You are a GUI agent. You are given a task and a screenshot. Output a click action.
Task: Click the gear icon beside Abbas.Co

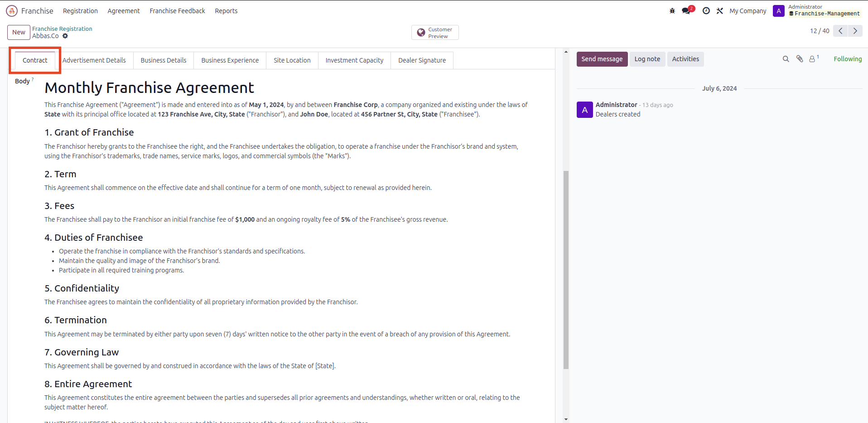(65, 36)
